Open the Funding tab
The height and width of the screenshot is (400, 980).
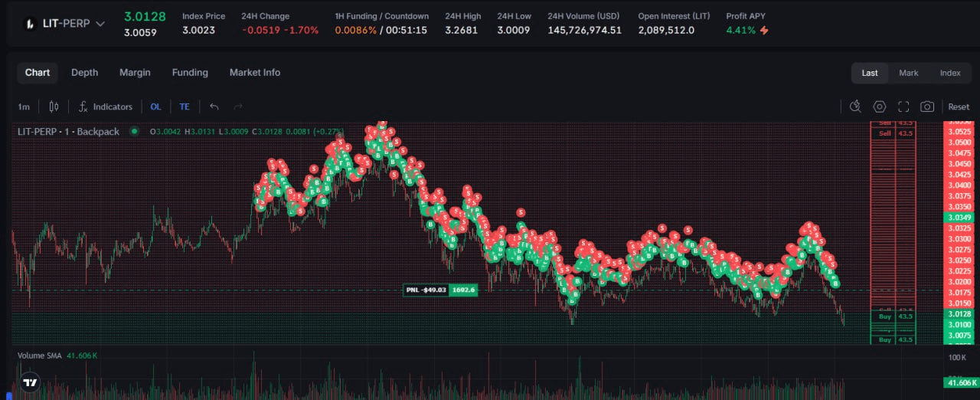[x=190, y=72]
